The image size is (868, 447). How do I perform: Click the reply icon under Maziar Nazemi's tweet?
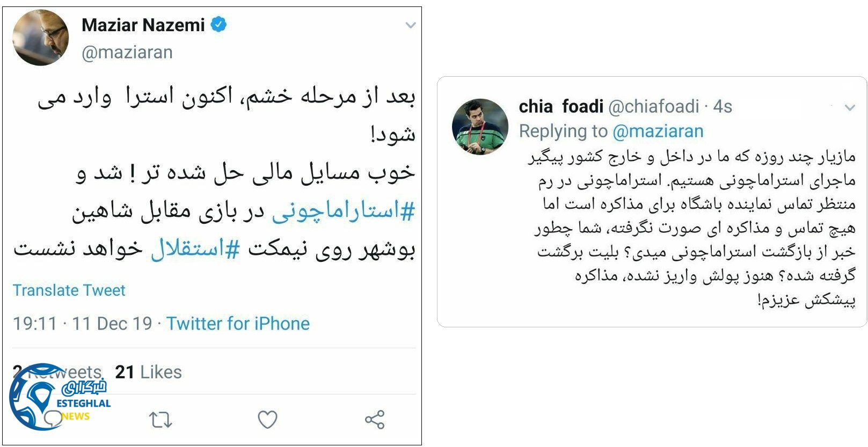(x=54, y=417)
